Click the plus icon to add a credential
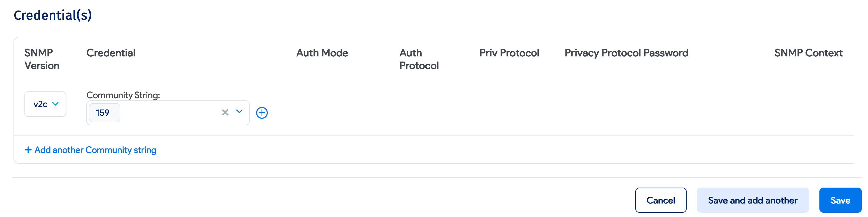Viewport: 868px width, 217px height. [262, 113]
